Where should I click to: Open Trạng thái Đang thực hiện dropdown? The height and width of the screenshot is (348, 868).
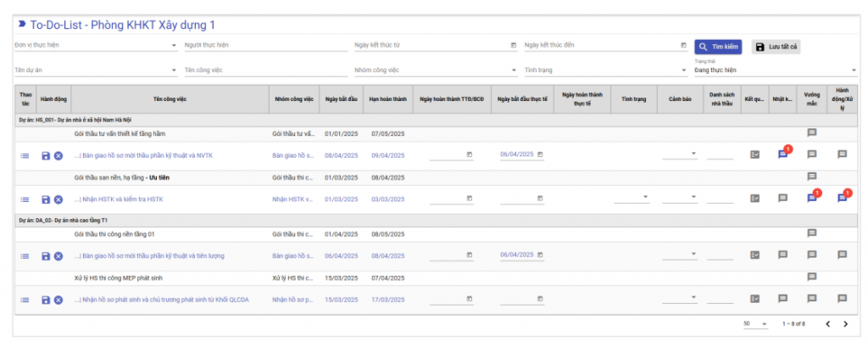pos(853,70)
